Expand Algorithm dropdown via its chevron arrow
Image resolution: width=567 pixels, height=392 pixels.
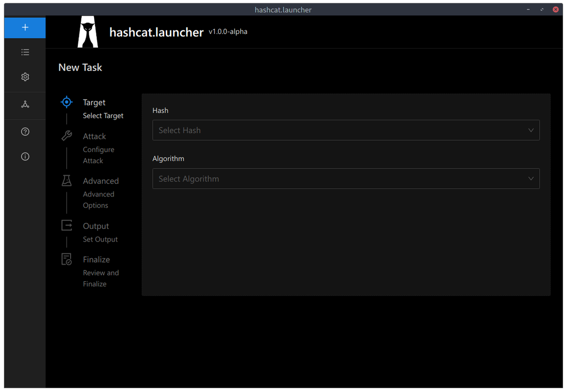pos(530,179)
